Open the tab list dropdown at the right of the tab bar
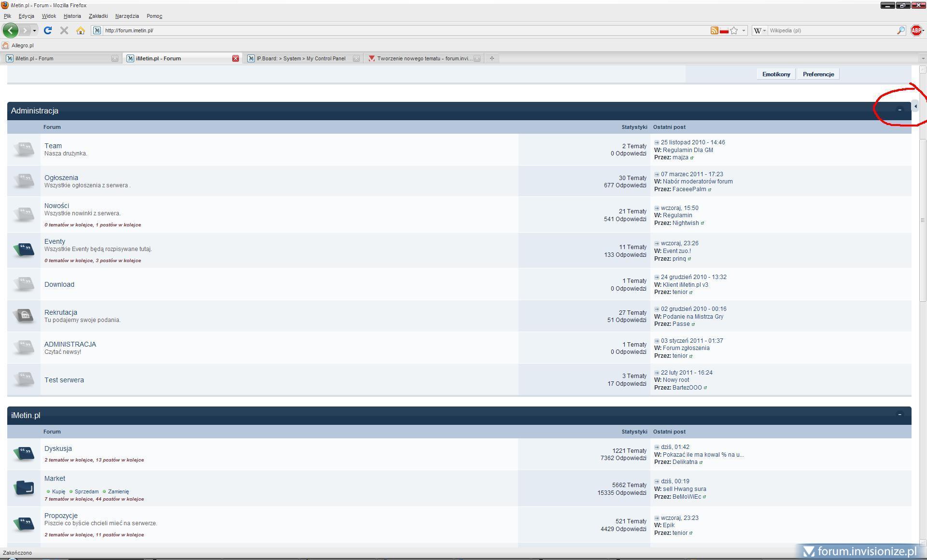927x560 pixels. pos(923,58)
